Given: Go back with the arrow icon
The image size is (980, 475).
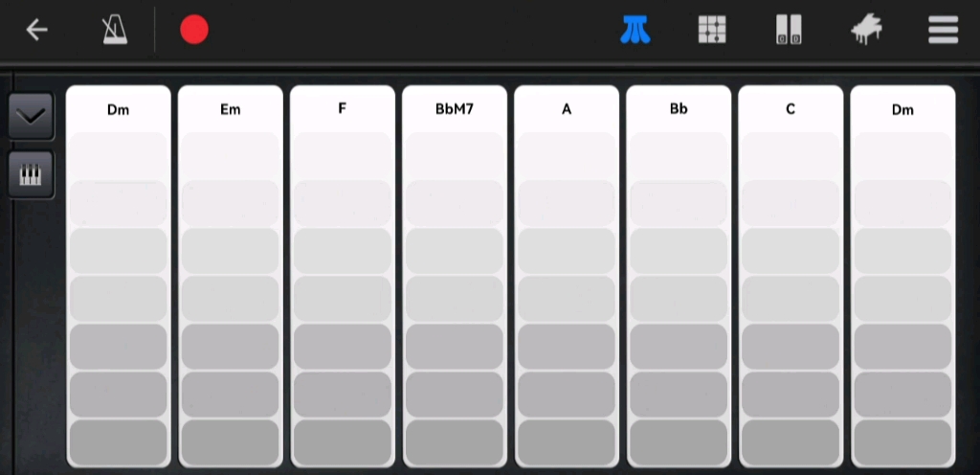Looking at the screenshot, I should coord(37,30).
